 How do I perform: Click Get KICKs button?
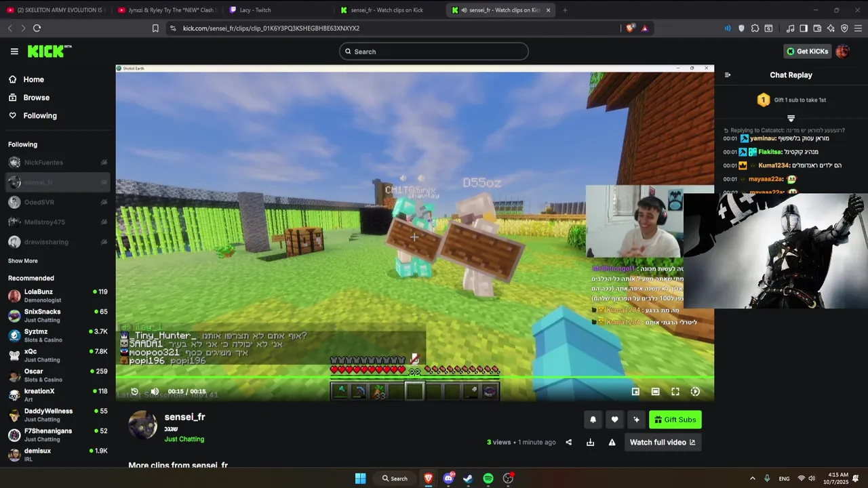[x=807, y=52]
